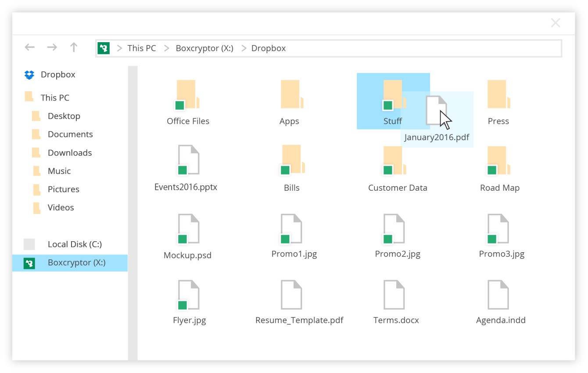Open Dropbox in the sidebar

pyautogui.click(x=57, y=75)
